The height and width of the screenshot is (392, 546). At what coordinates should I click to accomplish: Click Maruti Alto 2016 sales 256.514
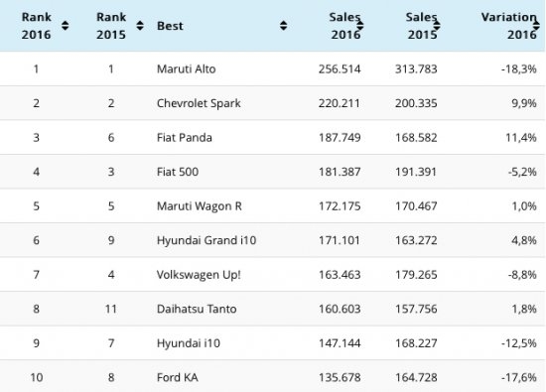click(x=340, y=68)
